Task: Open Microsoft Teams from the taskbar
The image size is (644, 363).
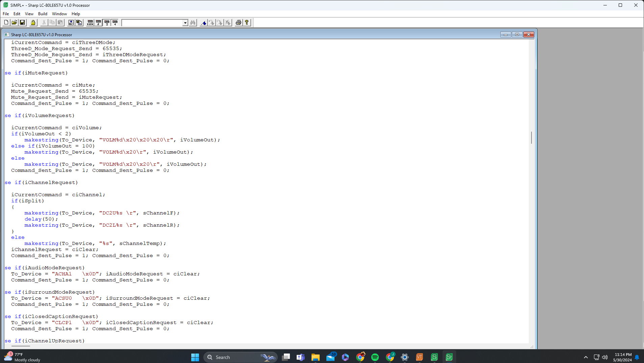Action: point(301,357)
